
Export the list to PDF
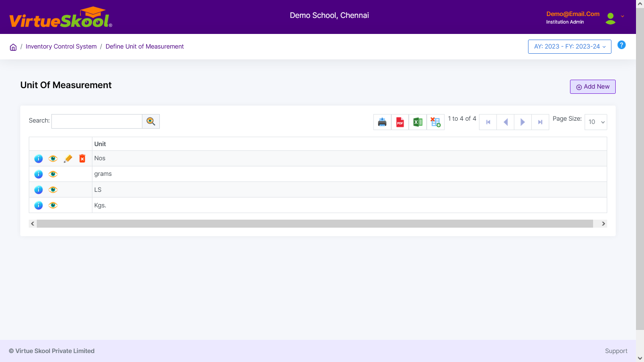tap(400, 122)
